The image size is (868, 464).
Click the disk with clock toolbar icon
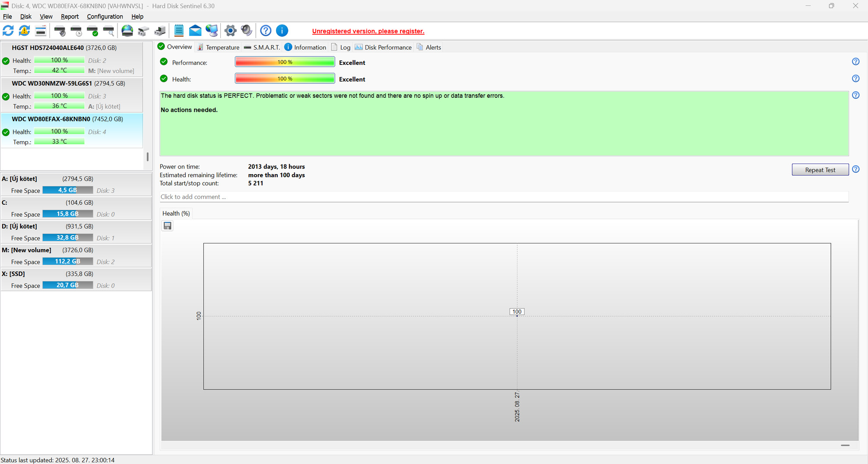tap(76, 31)
